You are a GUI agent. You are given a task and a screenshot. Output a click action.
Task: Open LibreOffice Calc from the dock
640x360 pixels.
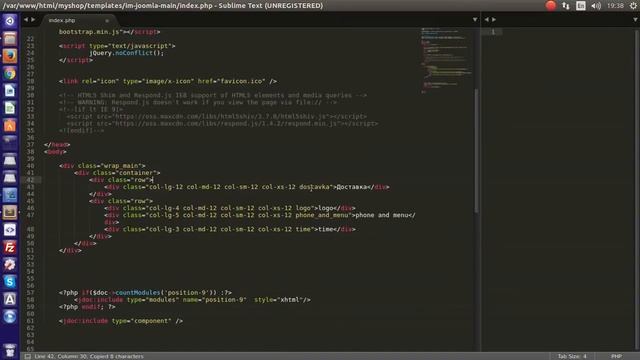pos(10,108)
